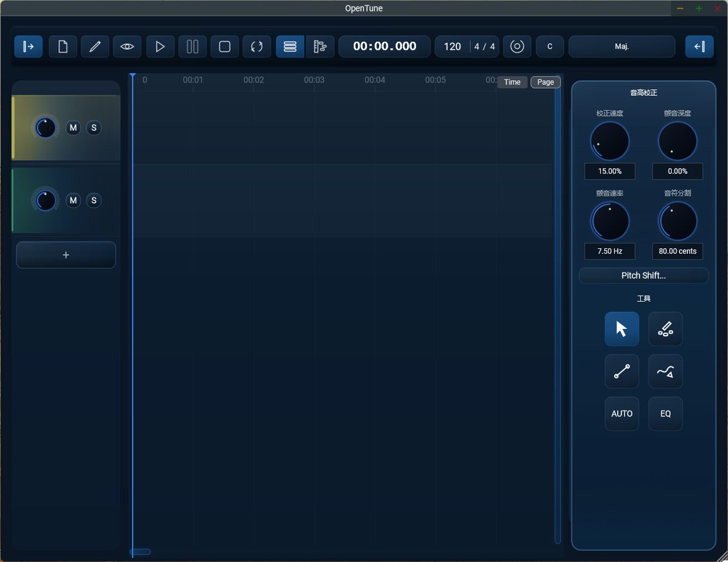Image resolution: width=728 pixels, height=562 pixels.
Task: Select the note draw pencil tool
Action: click(666, 329)
